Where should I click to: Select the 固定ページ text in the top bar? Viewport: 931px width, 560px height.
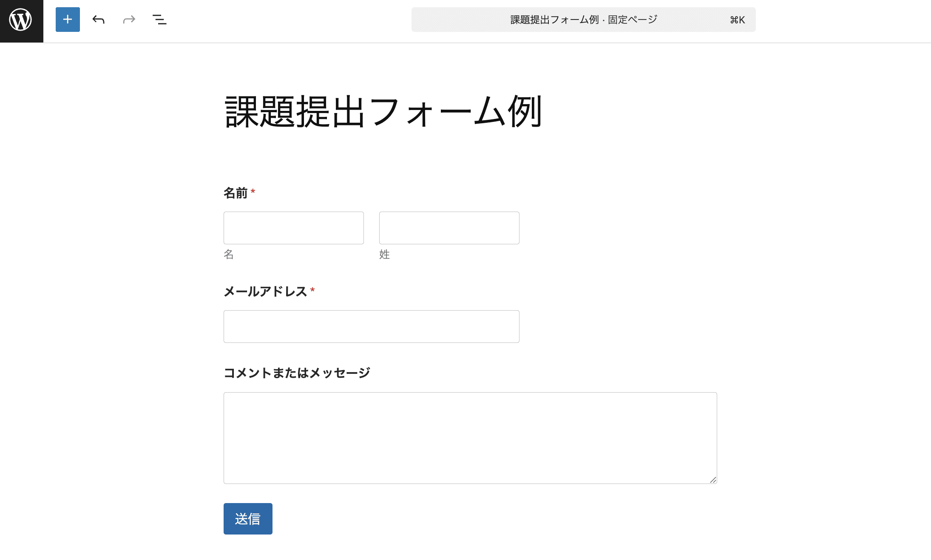633,19
